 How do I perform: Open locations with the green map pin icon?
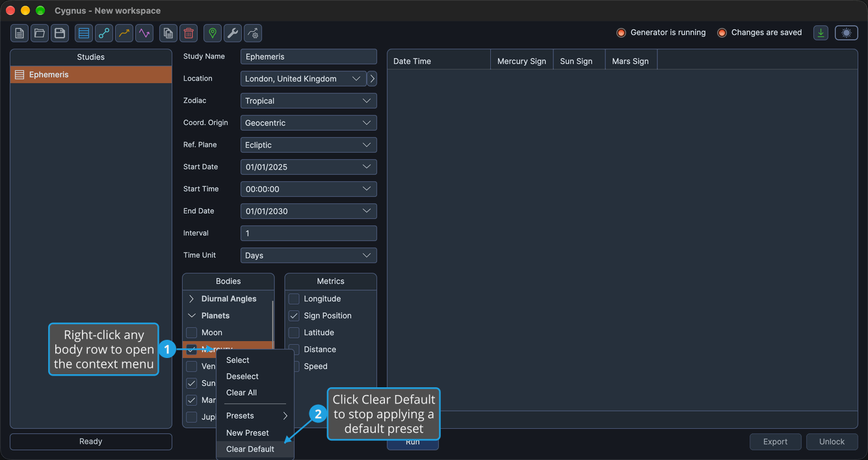[x=213, y=33]
